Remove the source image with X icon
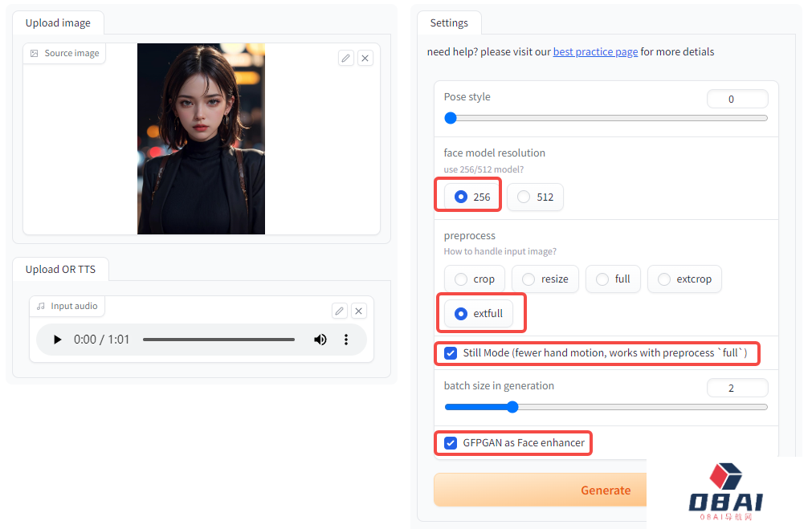The height and width of the screenshot is (529, 812). [x=365, y=58]
